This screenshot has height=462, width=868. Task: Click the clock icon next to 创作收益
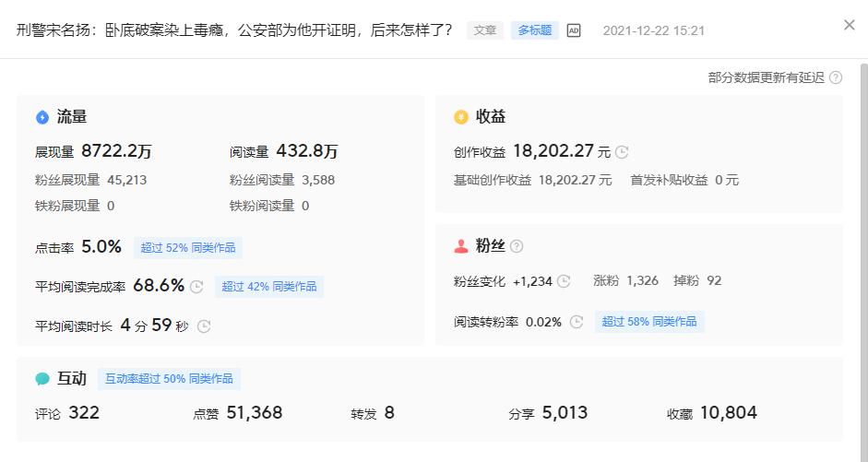[x=622, y=152]
